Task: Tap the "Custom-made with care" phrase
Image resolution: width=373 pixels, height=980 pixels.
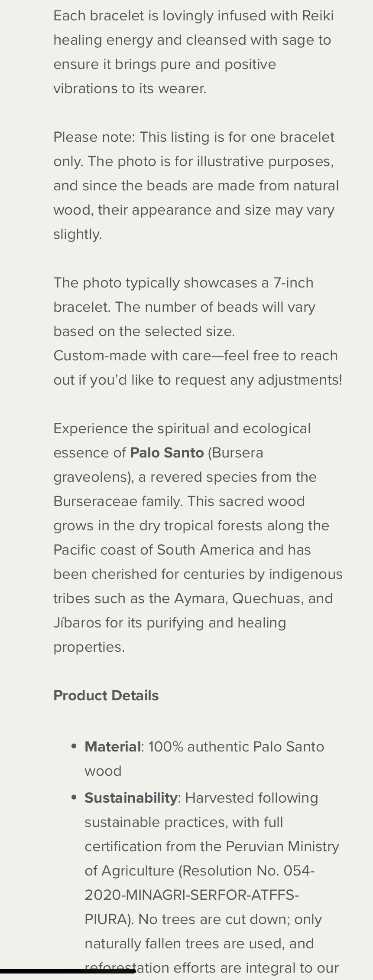Action: [129, 356]
